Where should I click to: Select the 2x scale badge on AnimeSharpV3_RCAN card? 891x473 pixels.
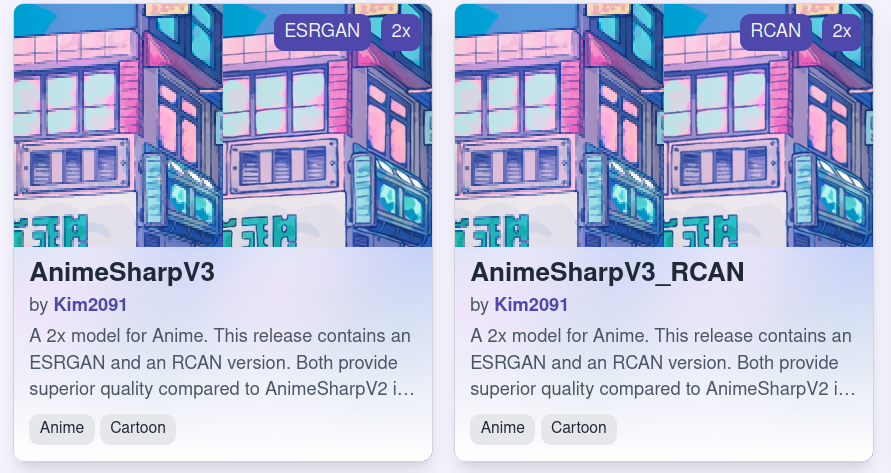(842, 31)
